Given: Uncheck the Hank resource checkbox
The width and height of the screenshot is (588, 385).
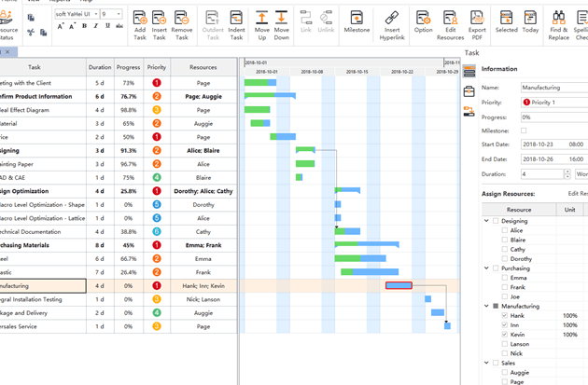Looking at the screenshot, I should pos(504,315).
